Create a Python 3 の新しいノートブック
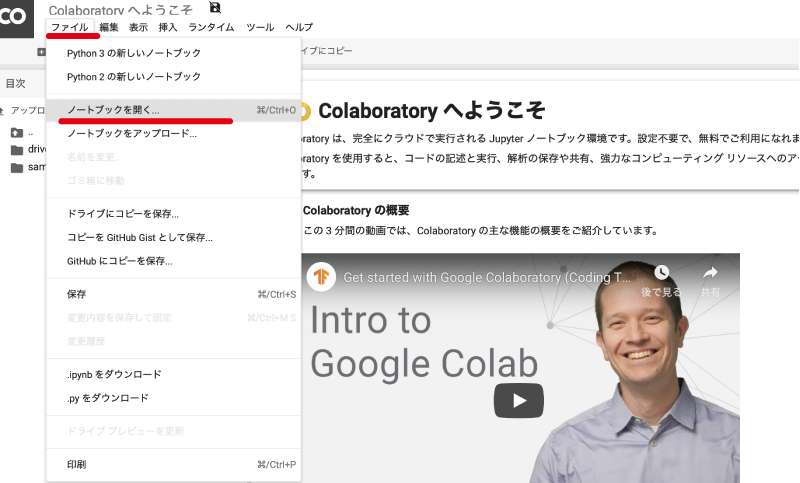 click(173, 53)
